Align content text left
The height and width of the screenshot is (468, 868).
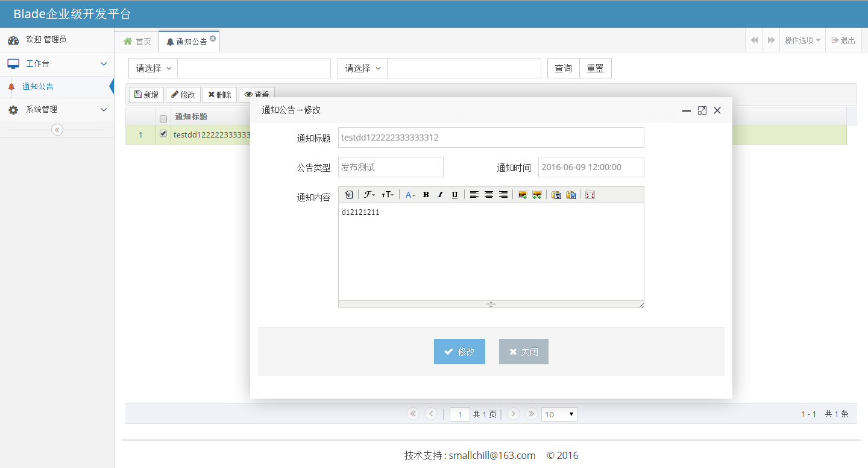coord(474,195)
